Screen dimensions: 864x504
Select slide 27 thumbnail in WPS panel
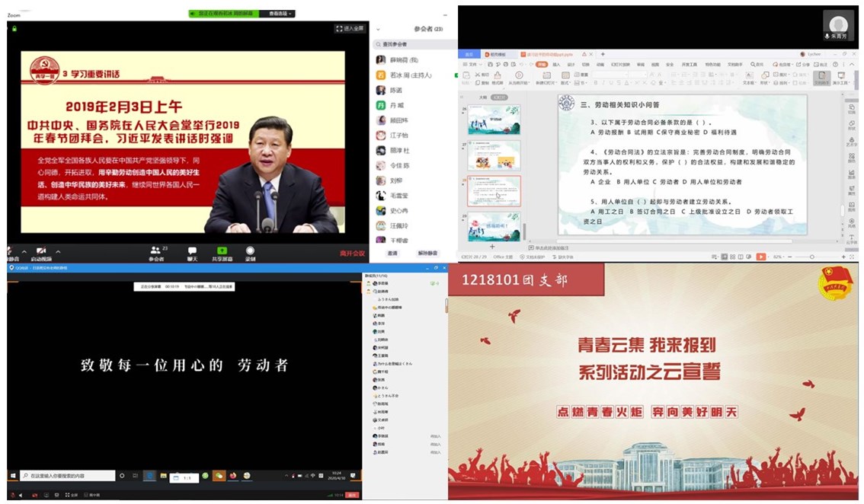494,155
